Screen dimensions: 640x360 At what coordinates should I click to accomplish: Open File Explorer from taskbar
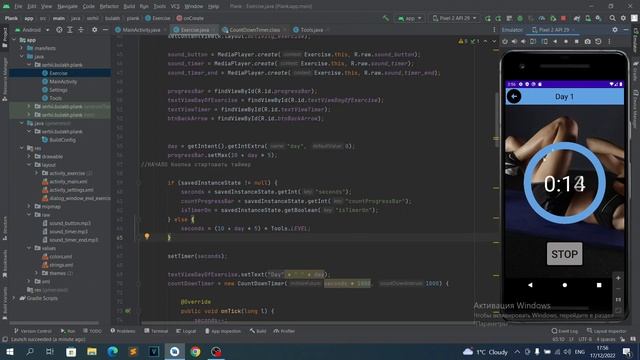point(91,351)
